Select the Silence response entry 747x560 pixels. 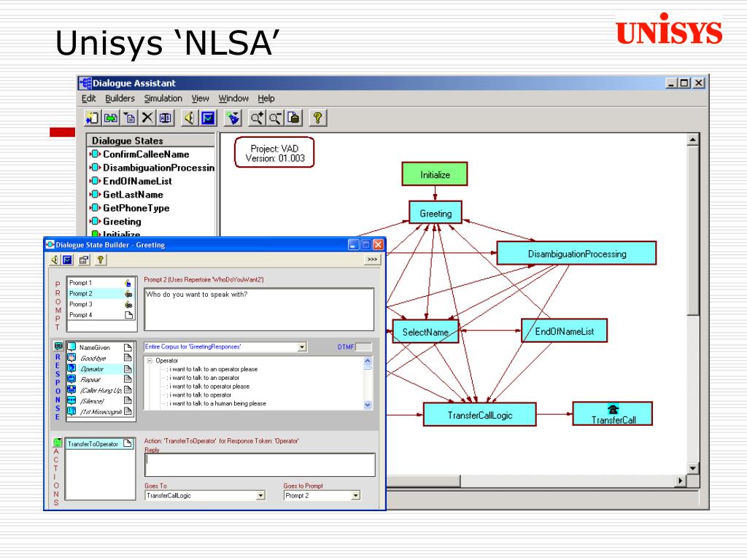click(x=99, y=401)
